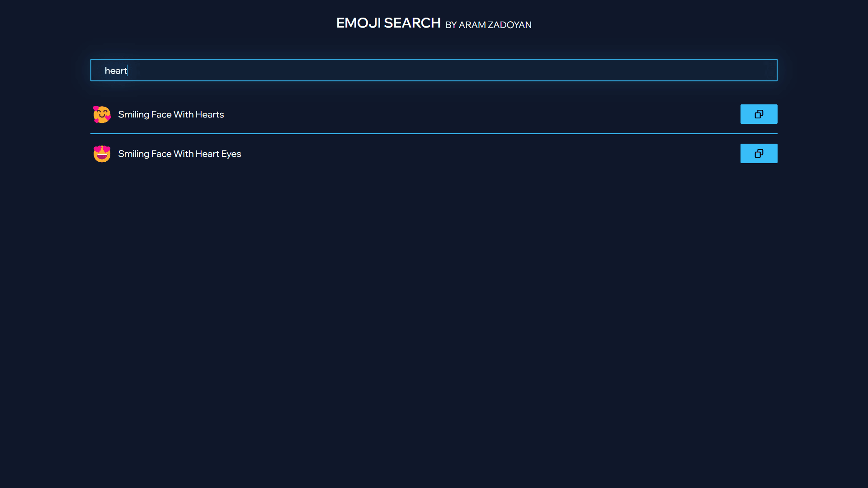Copy the Smiling Face With Hearts emoji

(x=759, y=114)
